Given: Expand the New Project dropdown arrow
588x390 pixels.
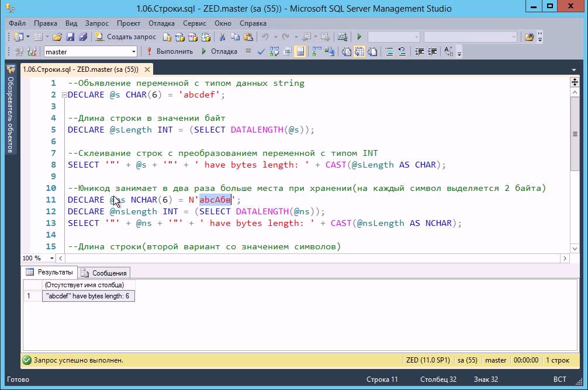Looking at the screenshot, I should pyautogui.click(x=27, y=37).
